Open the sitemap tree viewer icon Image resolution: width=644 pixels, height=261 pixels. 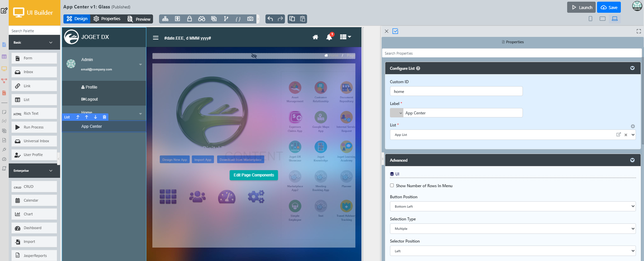(x=165, y=19)
